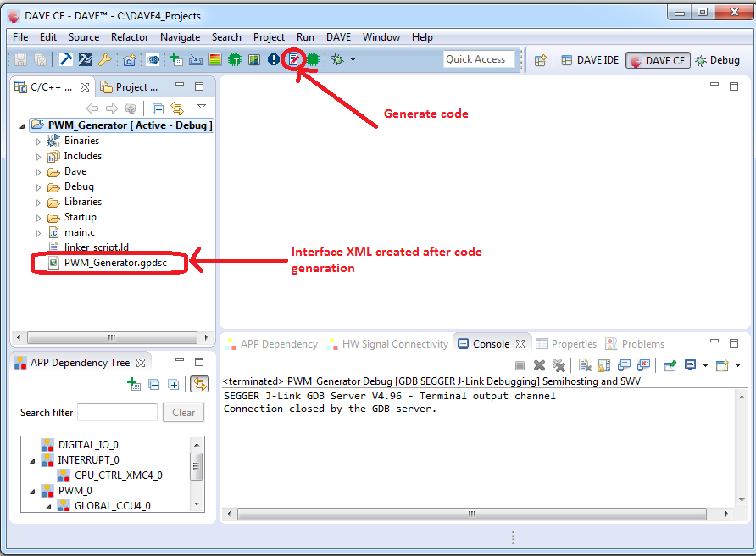Open the HW Signal Connectivity tab

coord(387,344)
